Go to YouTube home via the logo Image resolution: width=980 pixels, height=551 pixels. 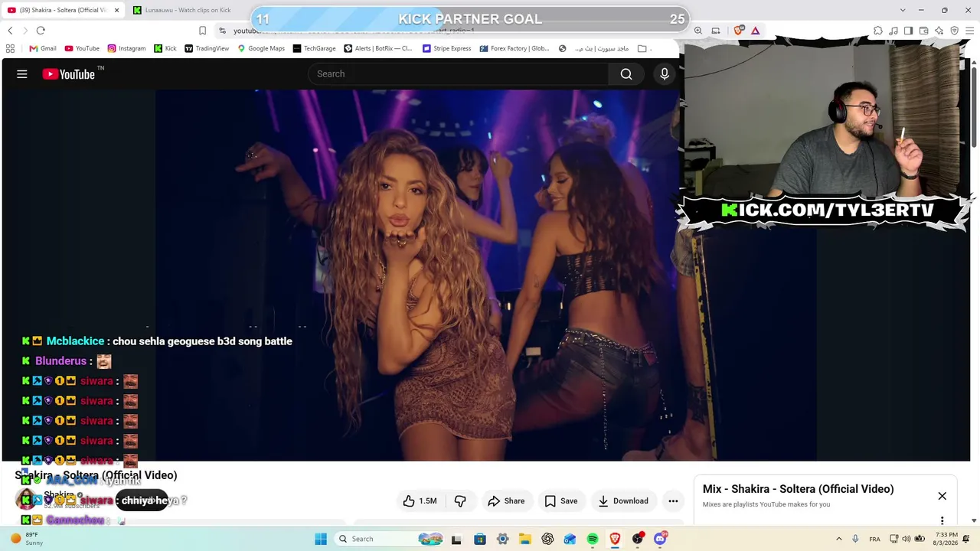pos(68,74)
